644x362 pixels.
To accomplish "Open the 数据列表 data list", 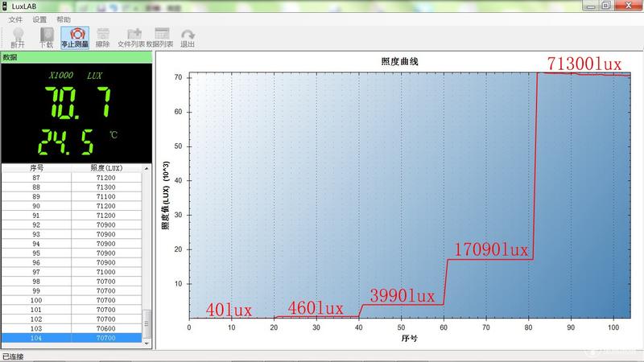I will coord(159,38).
